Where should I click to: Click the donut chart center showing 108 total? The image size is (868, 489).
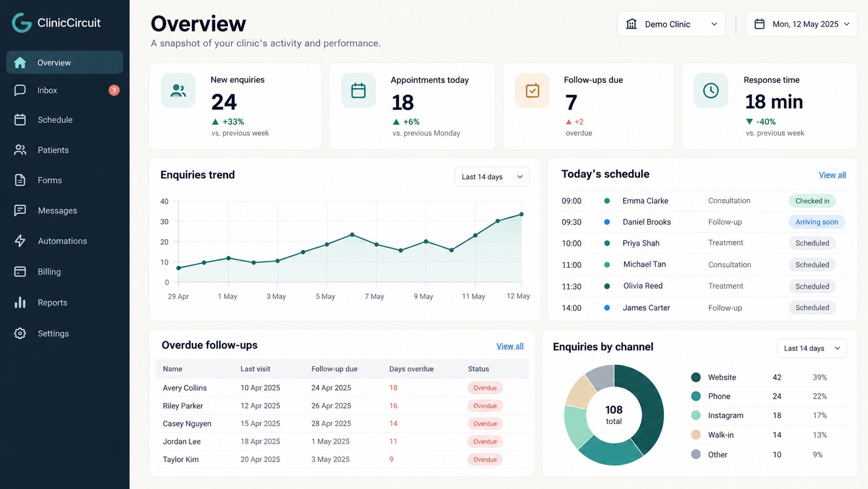(614, 415)
